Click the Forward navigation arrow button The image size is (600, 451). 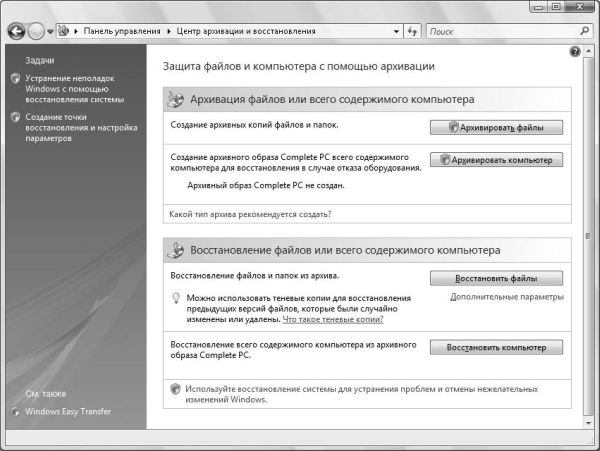pyautogui.click(x=36, y=31)
